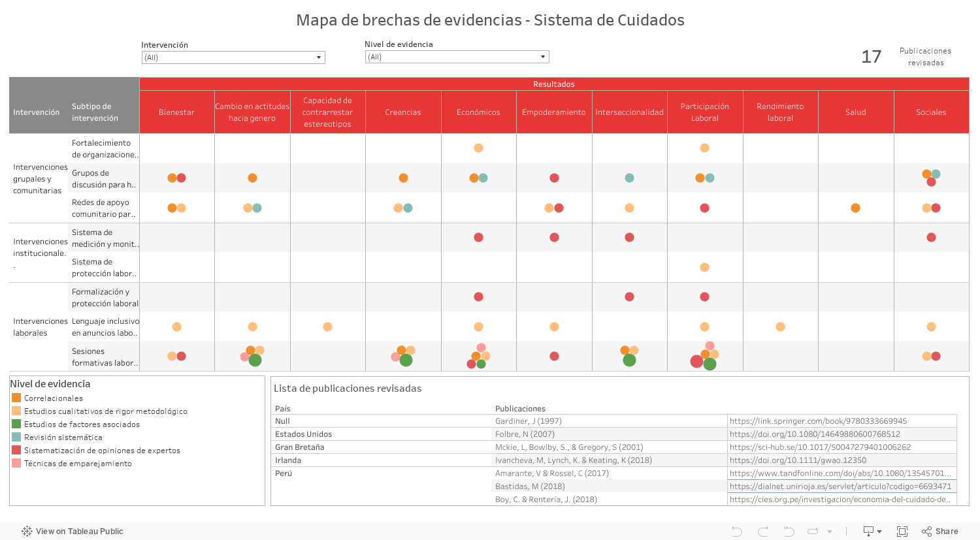Click the dot in Sistema de protección Participación Laboral
Screen dimensions: 980x540
[x=704, y=267]
